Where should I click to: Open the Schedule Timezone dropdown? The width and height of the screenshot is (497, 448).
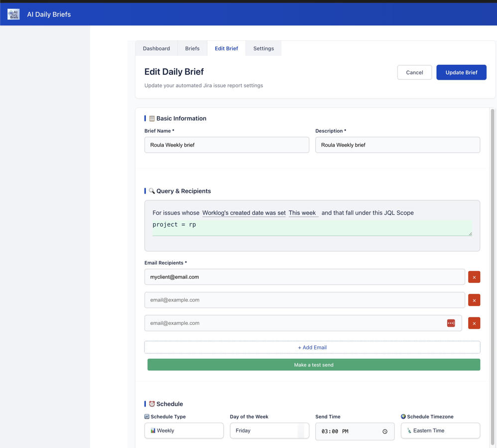(x=440, y=431)
